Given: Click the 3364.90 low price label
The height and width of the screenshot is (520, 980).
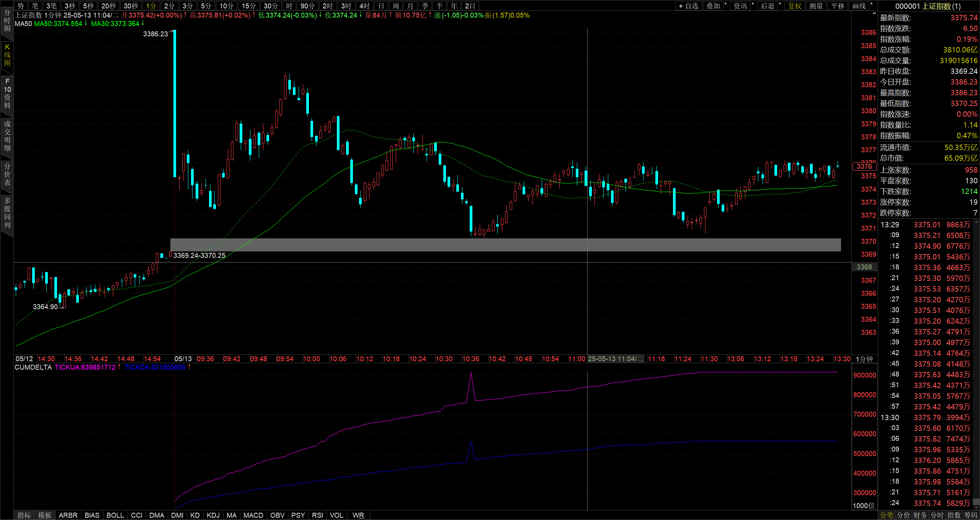Looking at the screenshot, I should pyautogui.click(x=45, y=306).
